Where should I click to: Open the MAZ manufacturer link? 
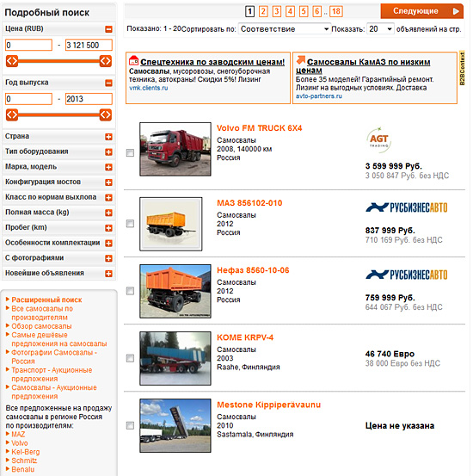(18, 435)
